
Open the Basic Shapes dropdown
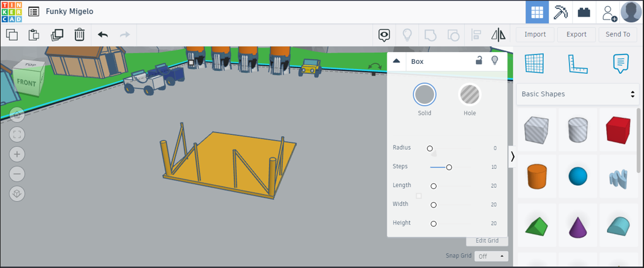(x=577, y=94)
